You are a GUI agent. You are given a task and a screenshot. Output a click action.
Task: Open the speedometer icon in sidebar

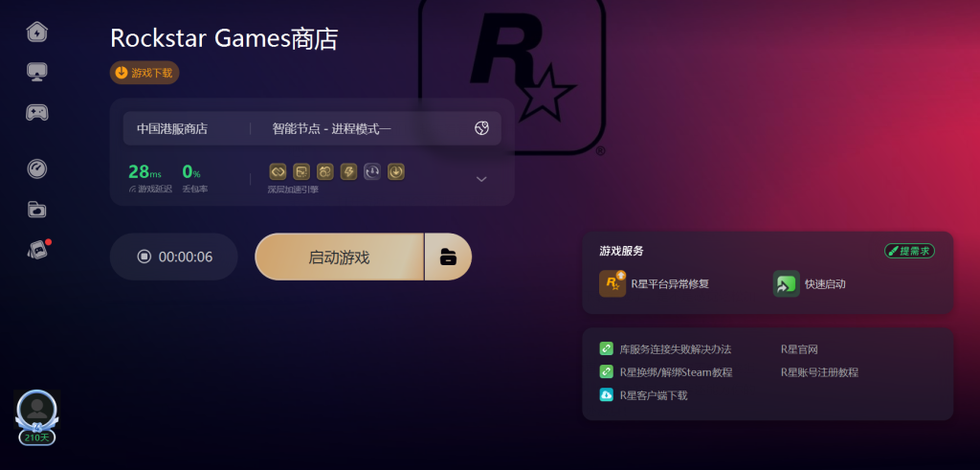pos(37,168)
